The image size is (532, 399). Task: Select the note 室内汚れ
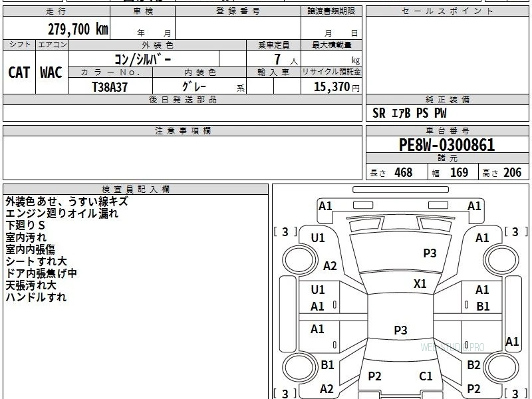[x=26, y=237]
